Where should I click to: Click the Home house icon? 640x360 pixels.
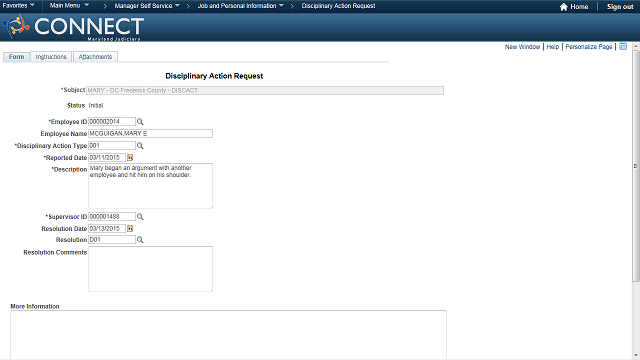coord(564,7)
